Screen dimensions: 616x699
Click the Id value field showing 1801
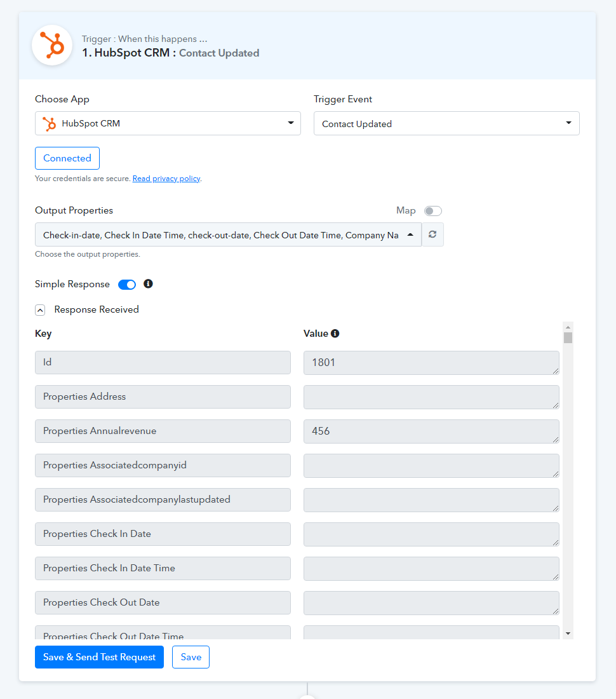coord(431,362)
